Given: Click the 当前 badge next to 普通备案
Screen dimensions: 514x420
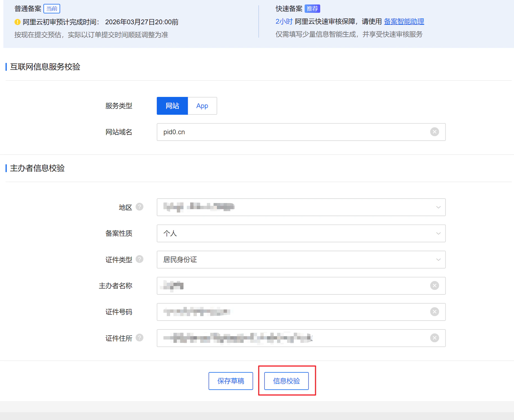Looking at the screenshot, I should point(52,9).
